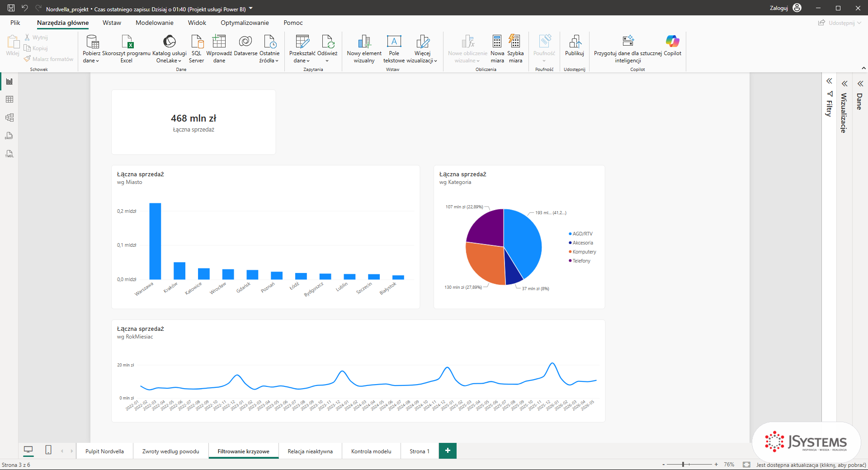Click update available message in status bar
The image size is (868, 470).
tap(811, 465)
